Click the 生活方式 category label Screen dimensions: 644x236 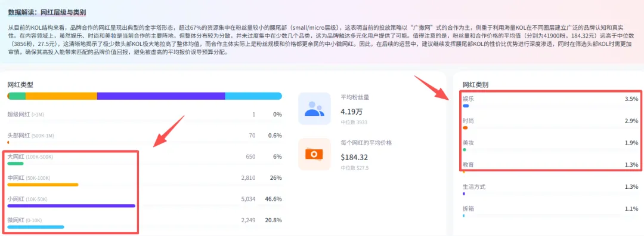pos(474,186)
